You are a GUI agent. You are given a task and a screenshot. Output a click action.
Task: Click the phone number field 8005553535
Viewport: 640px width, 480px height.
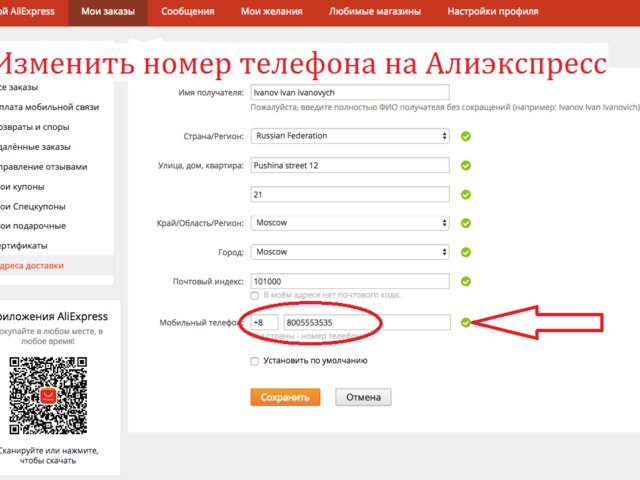pos(367,322)
